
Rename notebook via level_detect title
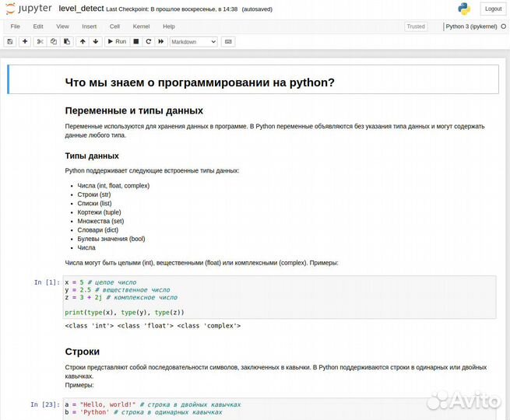coord(81,9)
